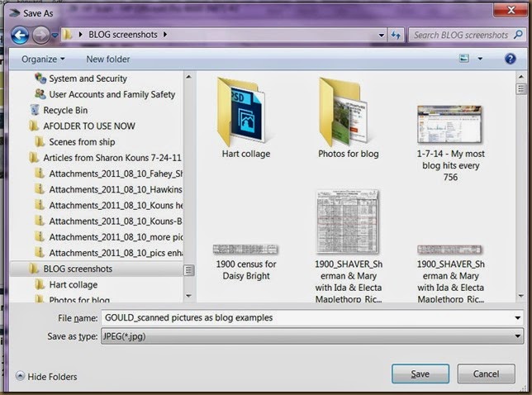Click the navigation pane scrollbar thumb
532x395 pixels.
click(x=188, y=270)
